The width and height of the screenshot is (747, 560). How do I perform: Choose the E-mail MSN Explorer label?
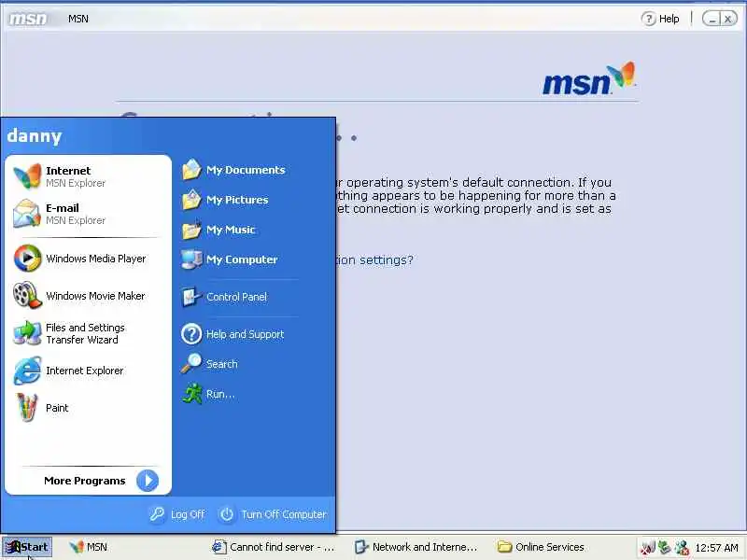point(76,214)
